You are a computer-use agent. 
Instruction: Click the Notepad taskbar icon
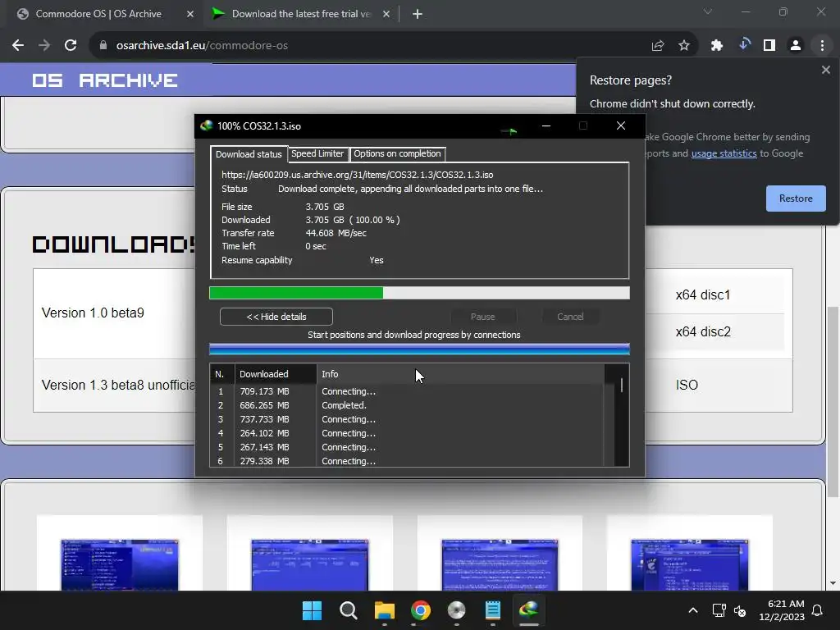tap(493, 610)
